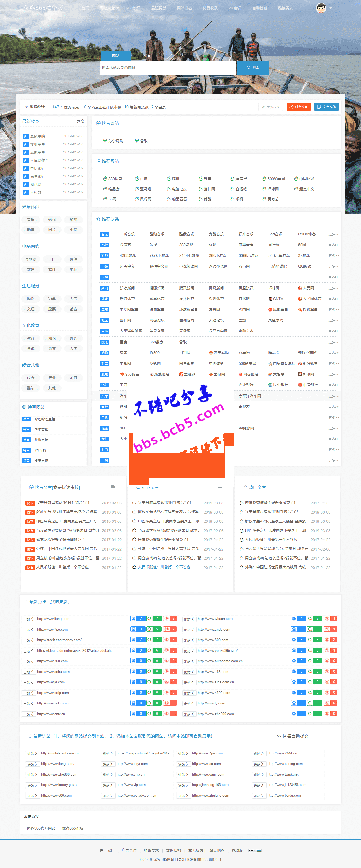Open 4399游戏 in the 游戏 row
Image resolution: width=361 pixels, height=868 pixels.
click(x=128, y=256)
